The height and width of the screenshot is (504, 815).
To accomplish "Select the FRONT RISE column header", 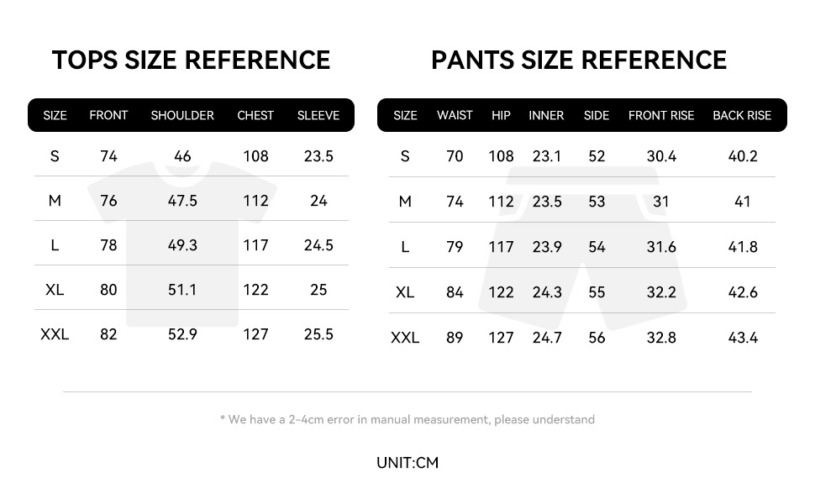I will coord(661,115).
